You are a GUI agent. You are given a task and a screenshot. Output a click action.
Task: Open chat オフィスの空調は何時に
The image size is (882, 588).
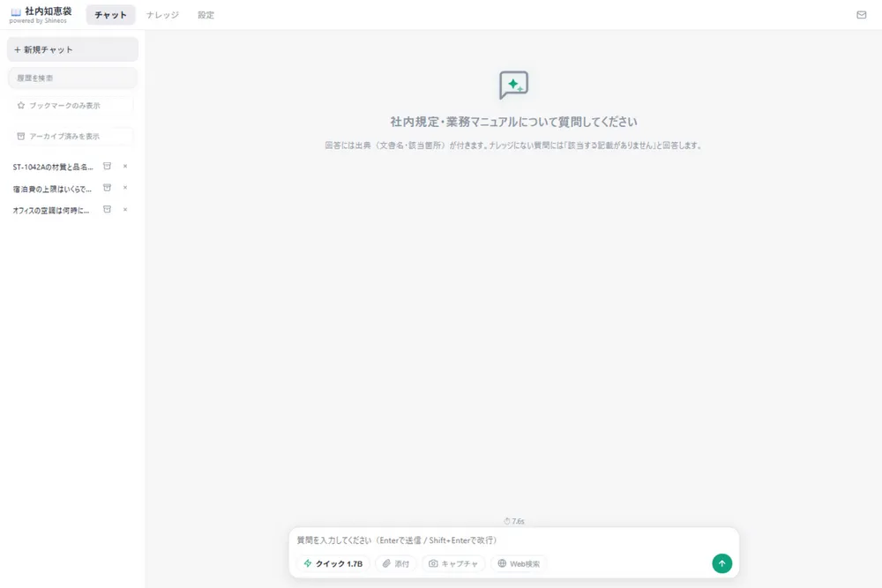tap(51, 210)
